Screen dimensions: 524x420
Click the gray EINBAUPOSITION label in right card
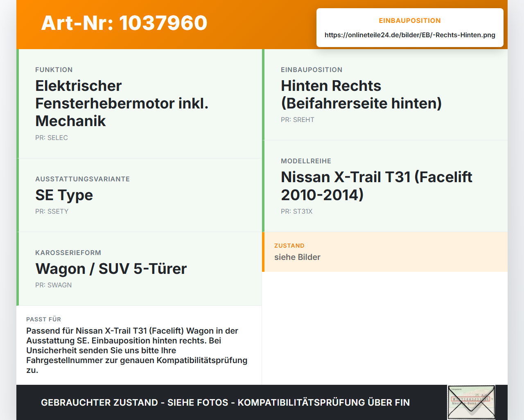(x=312, y=70)
